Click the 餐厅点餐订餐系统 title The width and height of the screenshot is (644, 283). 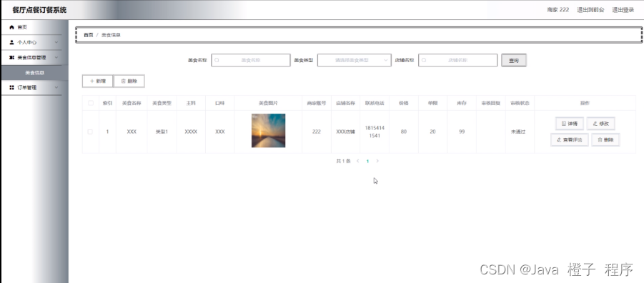(39, 10)
